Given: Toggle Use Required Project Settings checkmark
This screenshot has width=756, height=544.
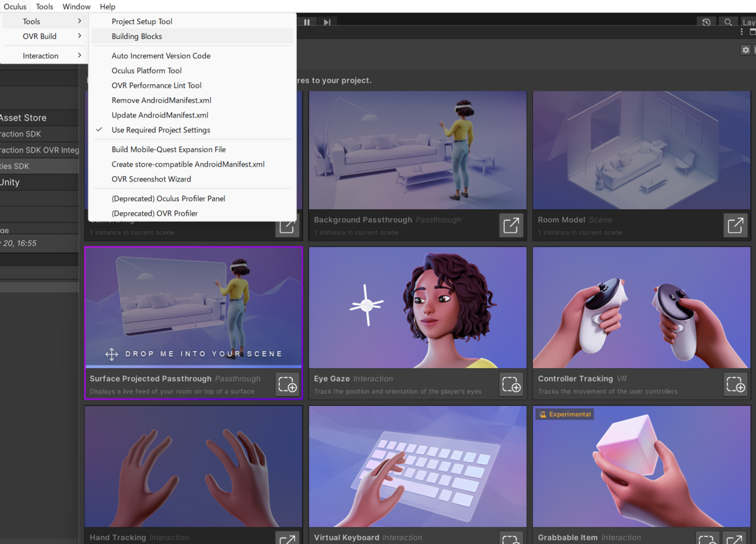Looking at the screenshot, I should [x=99, y=130].
